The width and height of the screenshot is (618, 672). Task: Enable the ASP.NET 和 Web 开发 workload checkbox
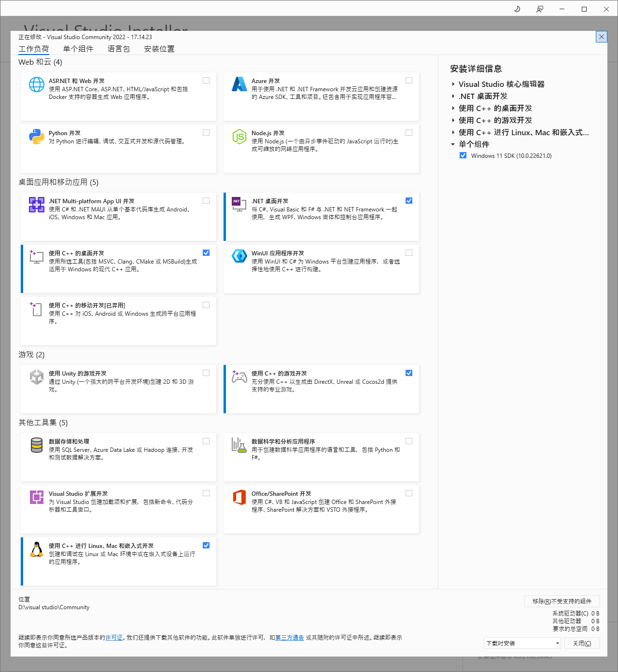pos(206,81)
